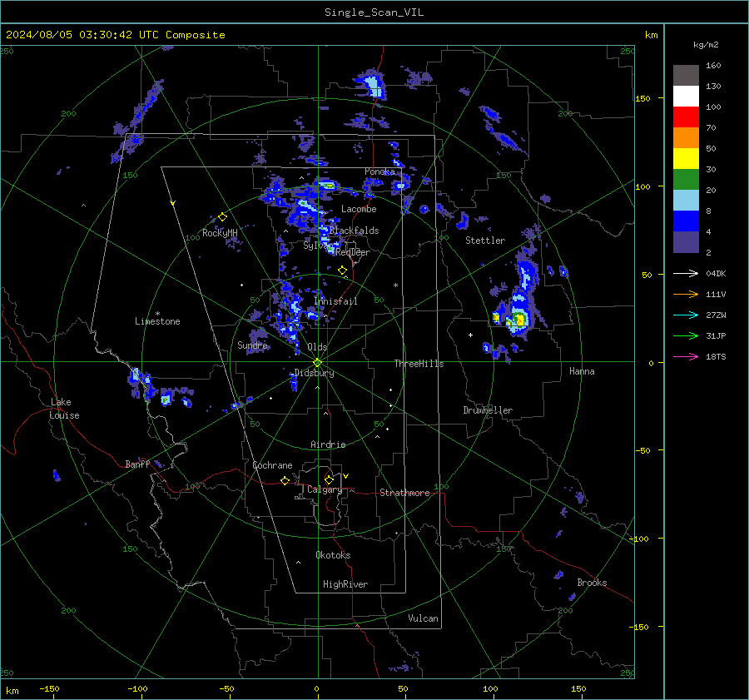Click the Blackfalds town label
This screenshot has width=749, height=700.
(x=354, y=231)
